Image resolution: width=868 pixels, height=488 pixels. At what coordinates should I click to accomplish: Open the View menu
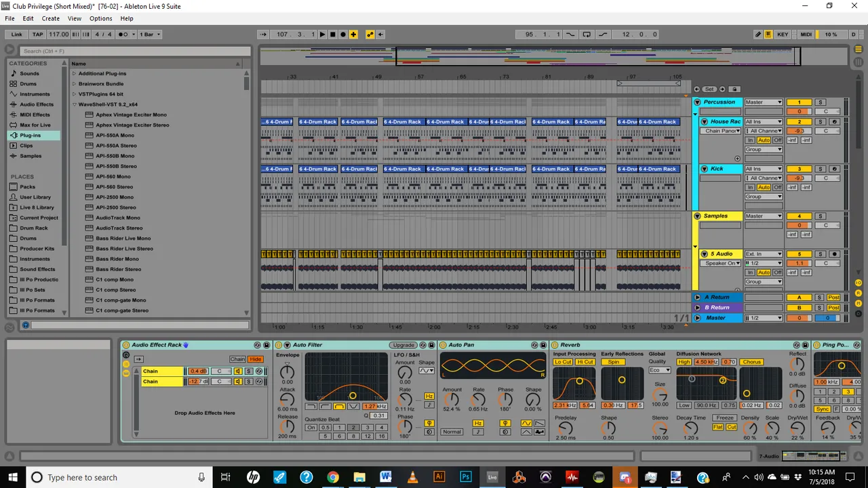tap(75, 18)
